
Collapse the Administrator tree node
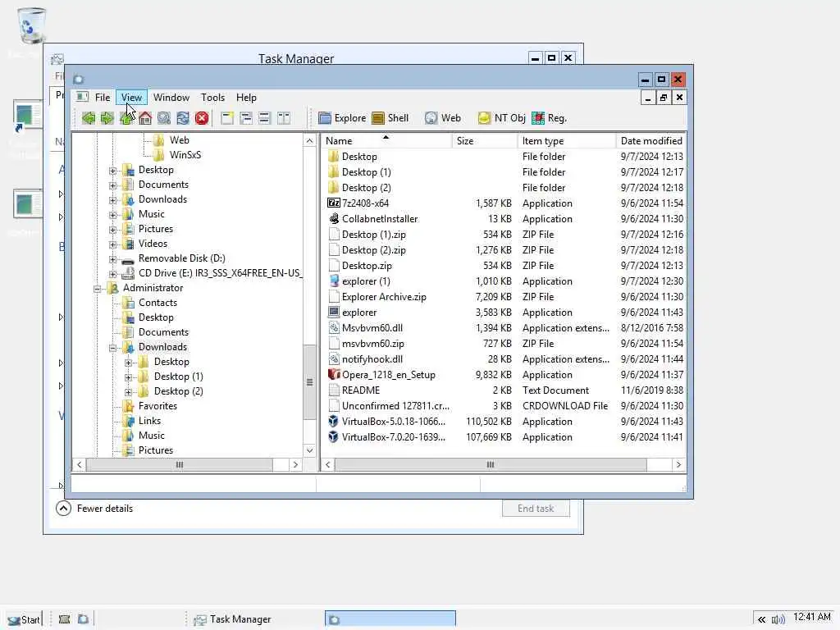tap(98, 288)
